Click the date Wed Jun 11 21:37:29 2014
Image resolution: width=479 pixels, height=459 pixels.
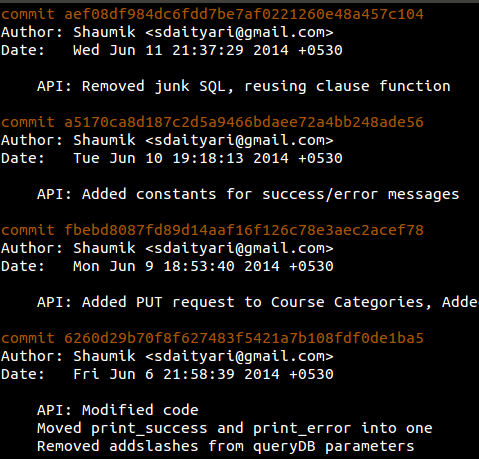pyautogui.click(x=181, y=50)
